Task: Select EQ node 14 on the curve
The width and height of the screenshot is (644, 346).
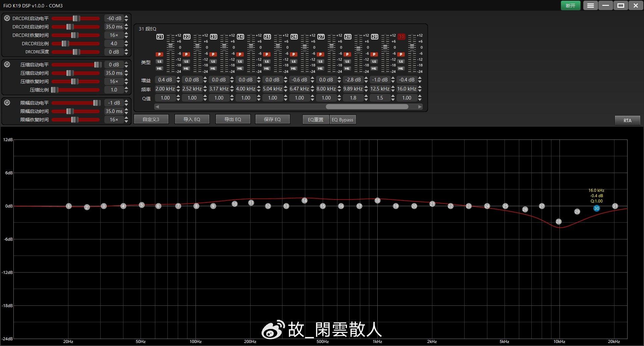Action: coord(304,200)
